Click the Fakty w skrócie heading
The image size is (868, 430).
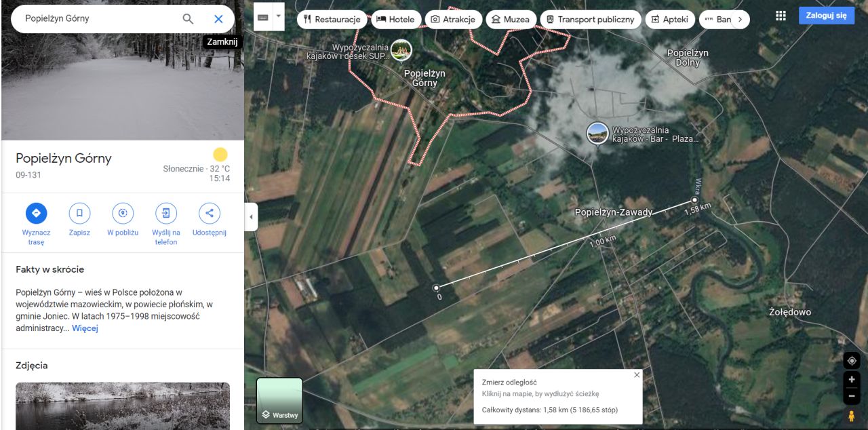pyautogui.click(x=50, y=269)
